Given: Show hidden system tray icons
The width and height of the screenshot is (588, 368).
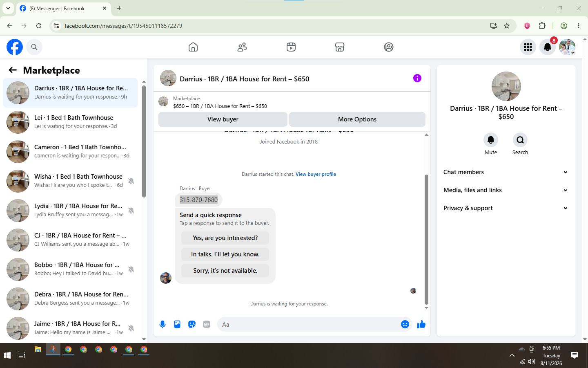Looking at the screenshot, I should tap(512, 355).
